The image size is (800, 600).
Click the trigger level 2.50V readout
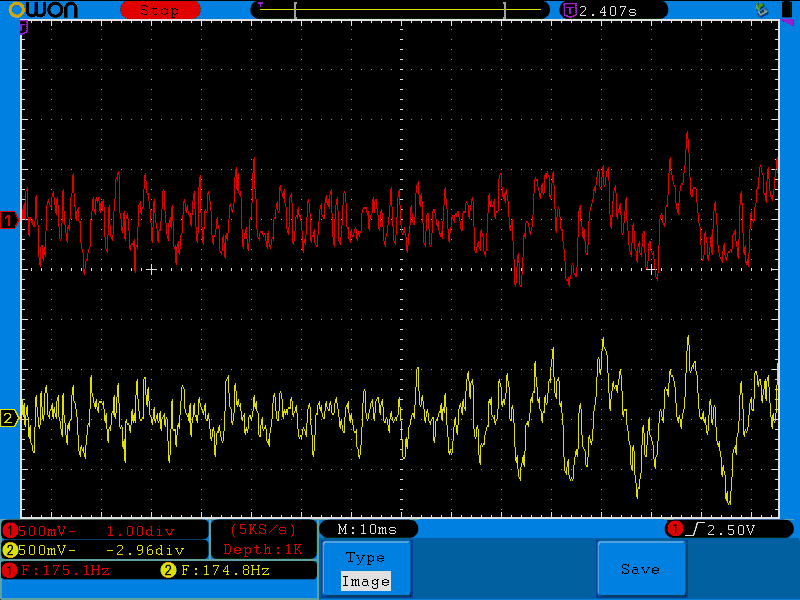click(731, 530)
